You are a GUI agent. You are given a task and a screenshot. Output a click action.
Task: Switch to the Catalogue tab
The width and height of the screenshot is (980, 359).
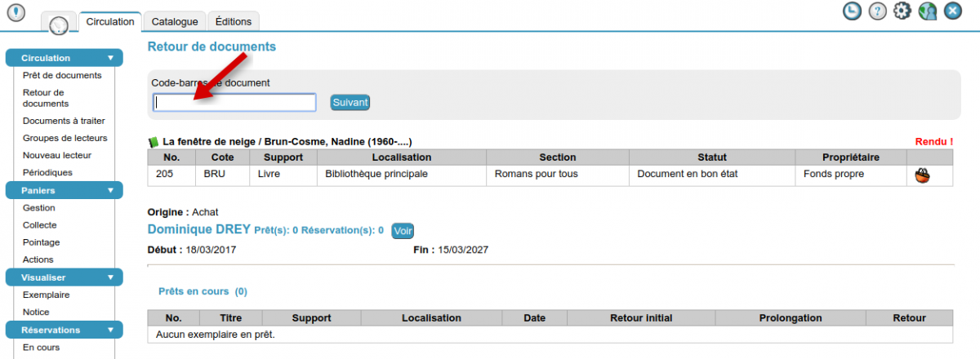point(174,22)
